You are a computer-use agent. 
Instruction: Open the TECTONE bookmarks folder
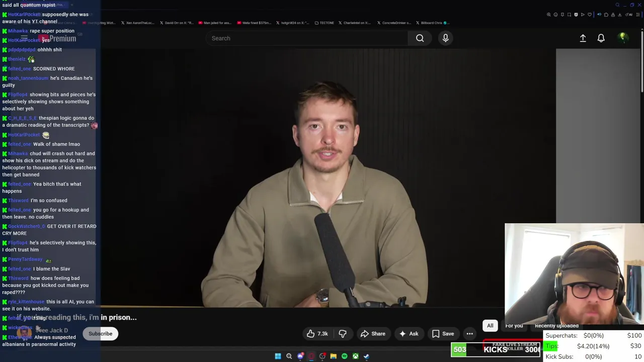pos(324,23)
